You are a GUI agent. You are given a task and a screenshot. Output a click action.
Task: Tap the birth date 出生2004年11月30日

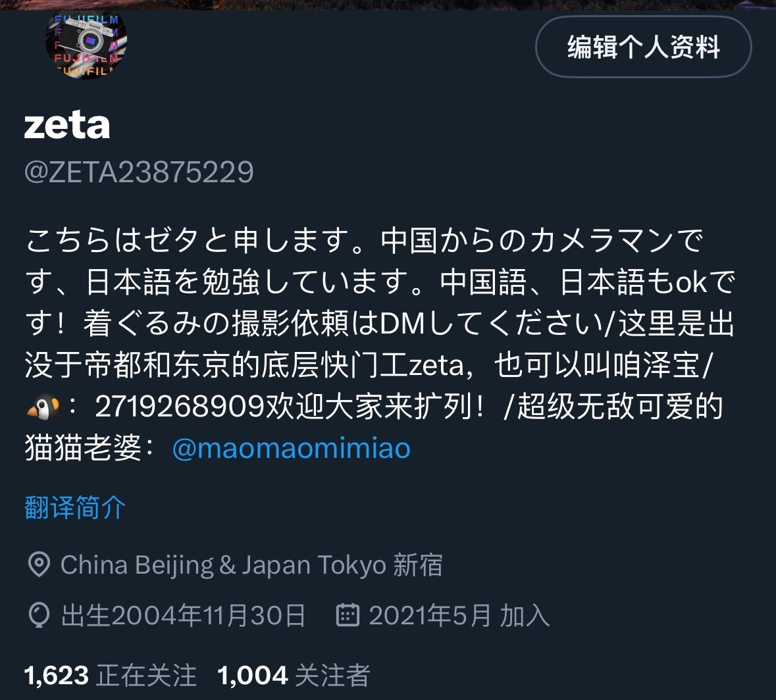point(184,615)
